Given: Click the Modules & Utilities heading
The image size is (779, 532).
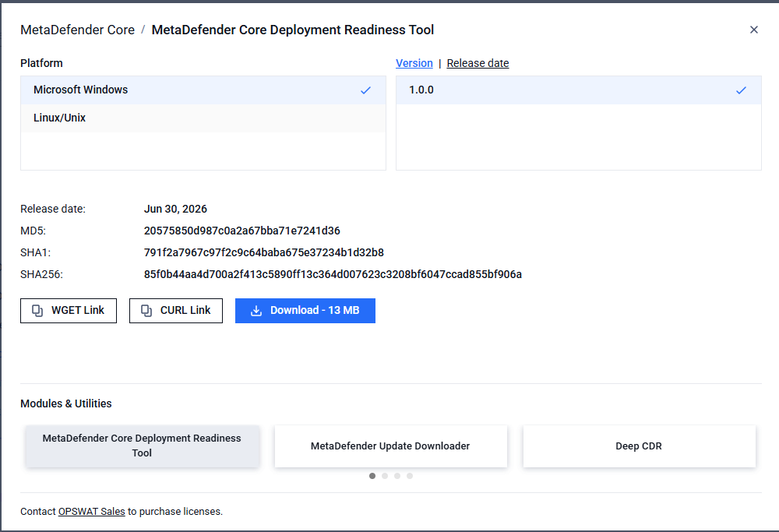Looking at the screenshot, I should point(66,403).
